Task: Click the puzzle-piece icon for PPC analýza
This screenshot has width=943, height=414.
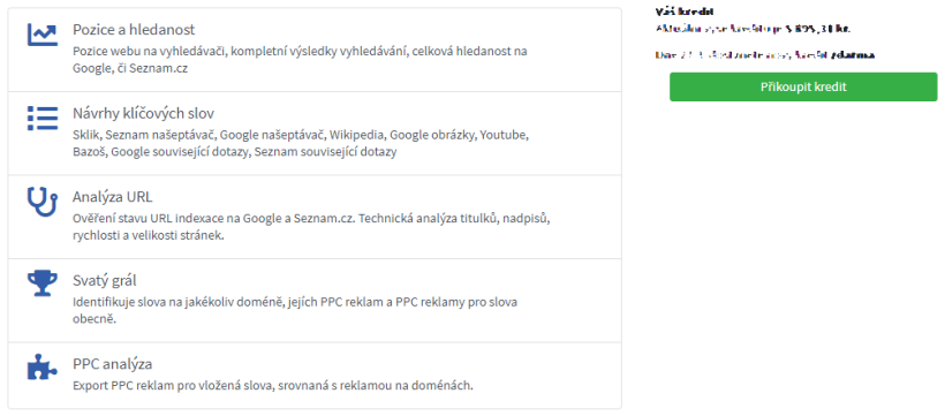Action: click(42, 367)
